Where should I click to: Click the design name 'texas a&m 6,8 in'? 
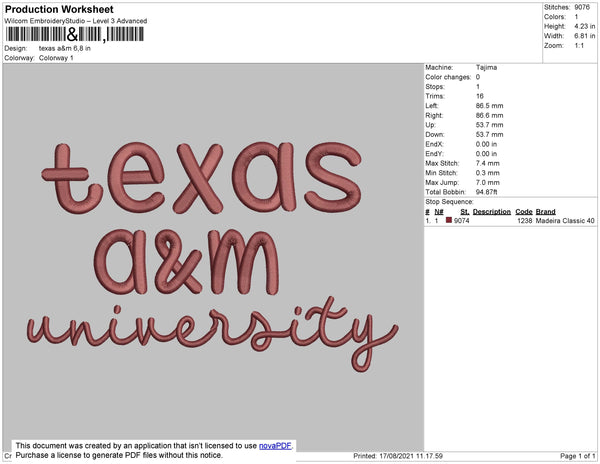pyautogui.click(x=65, y=49)
